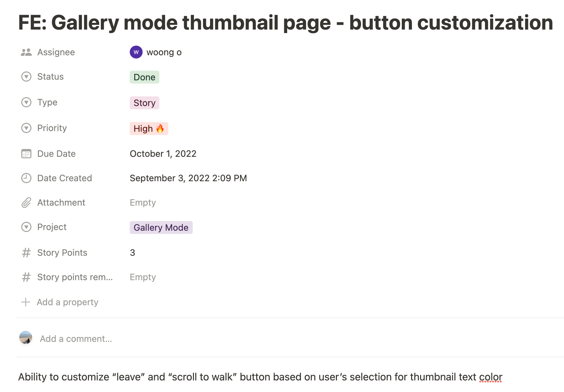The height and width of the screenshot is (392, 564).
Task: Click Add a property
Action: pyautogui.click(x=67, y=302)
